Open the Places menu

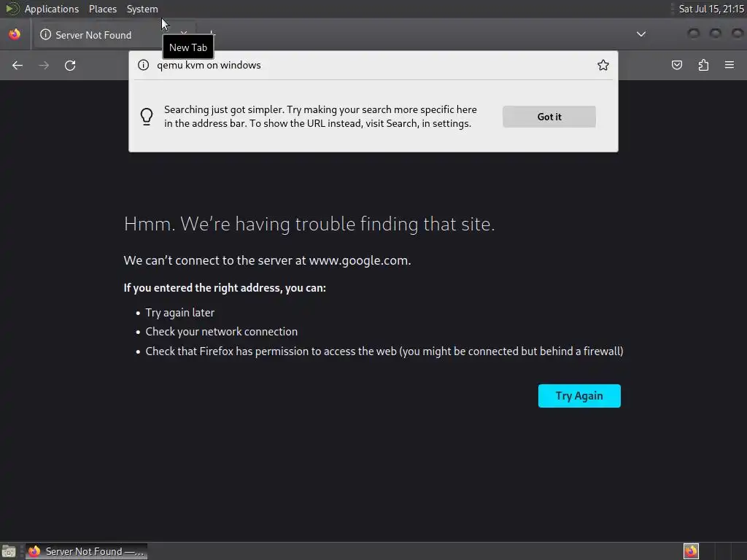(102, 9)
